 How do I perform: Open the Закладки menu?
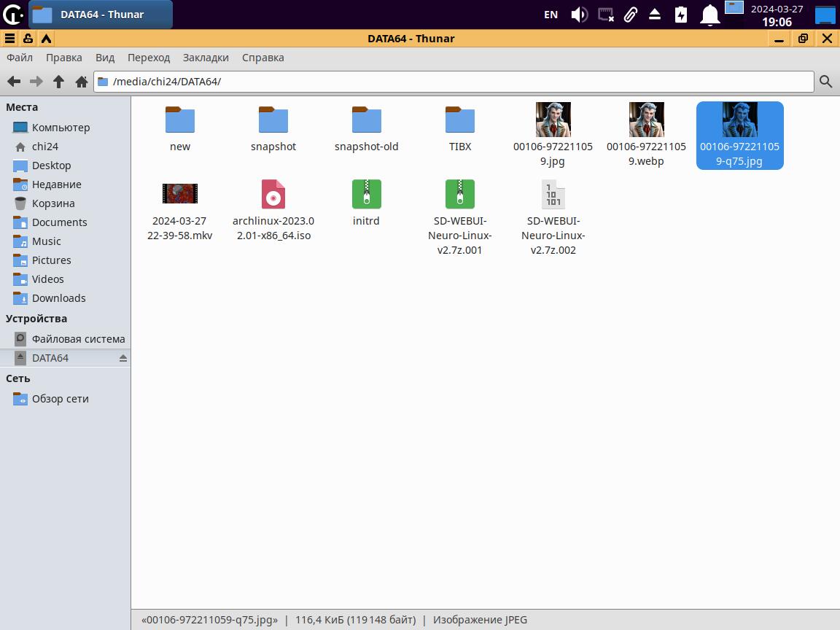click(x=206, y=58)
